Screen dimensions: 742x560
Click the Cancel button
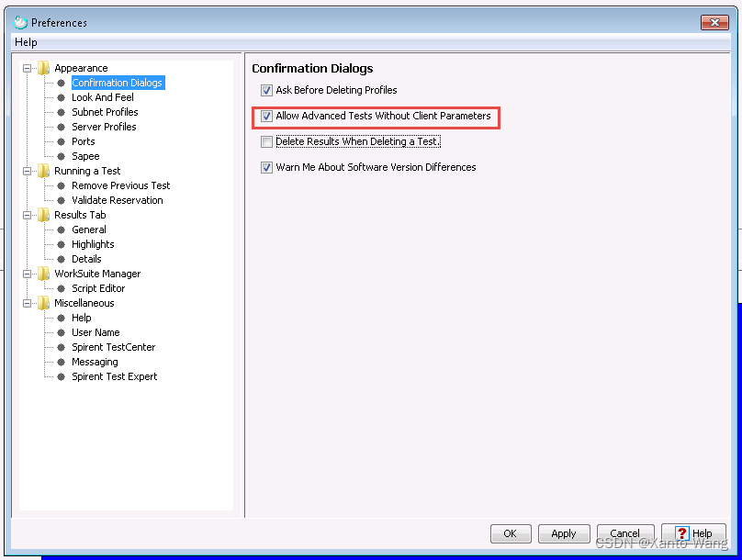[625, 533]
